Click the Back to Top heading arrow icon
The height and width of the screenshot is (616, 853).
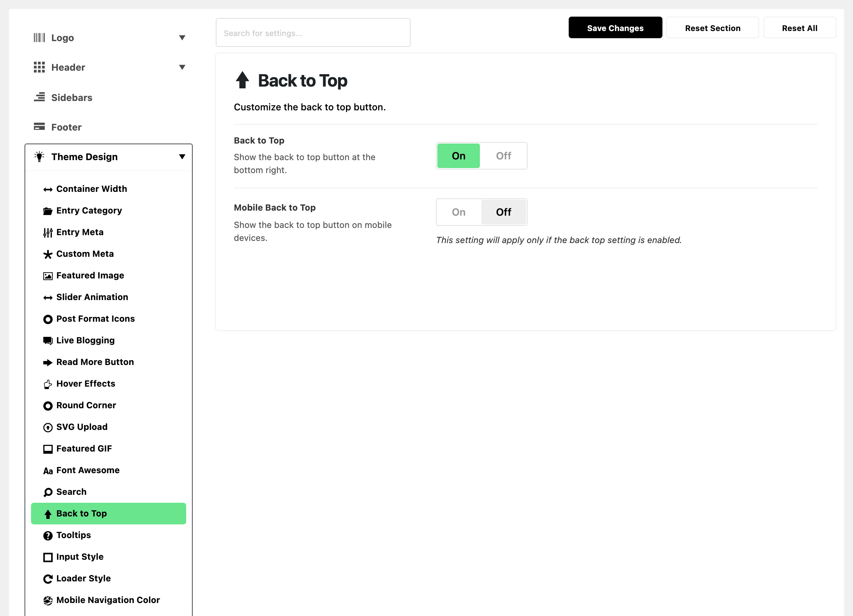[242, 80]
